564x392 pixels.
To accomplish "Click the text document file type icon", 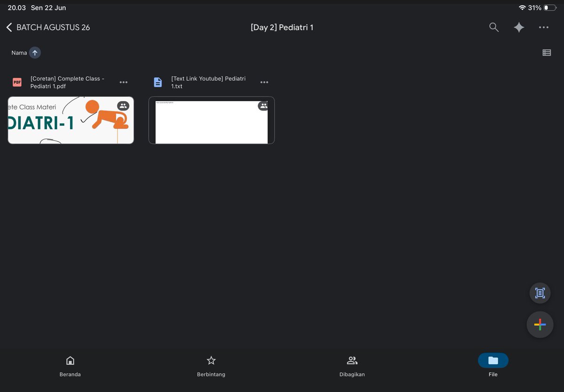I will [x=158, y=82].
